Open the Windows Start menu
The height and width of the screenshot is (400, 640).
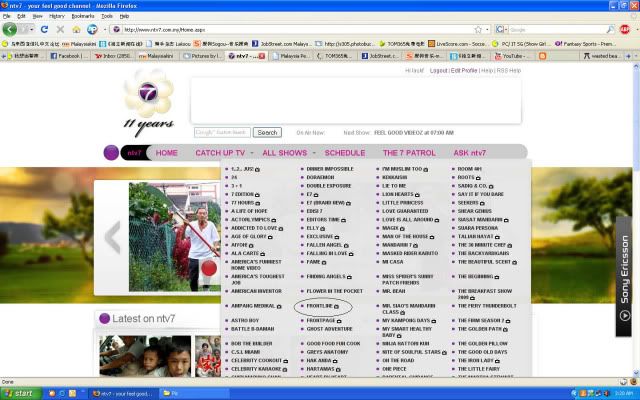pyautogui.click(x=21, y=393)
